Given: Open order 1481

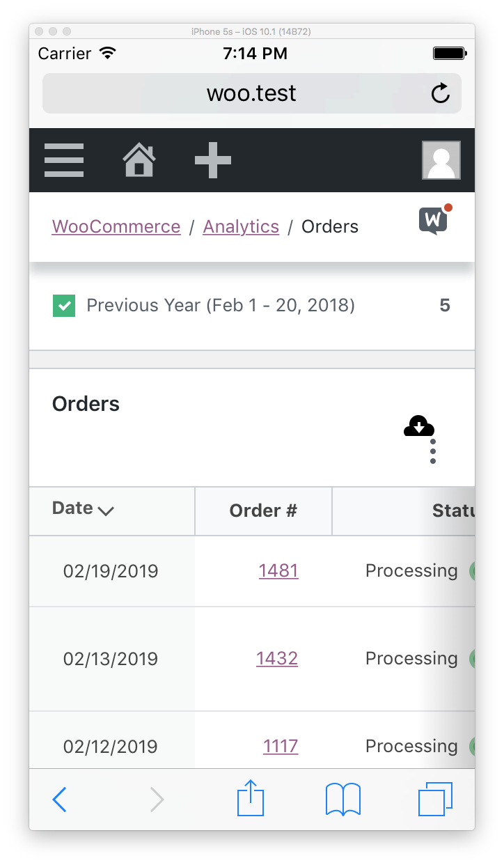Looking at the screenshot, I should click(278, 570).
